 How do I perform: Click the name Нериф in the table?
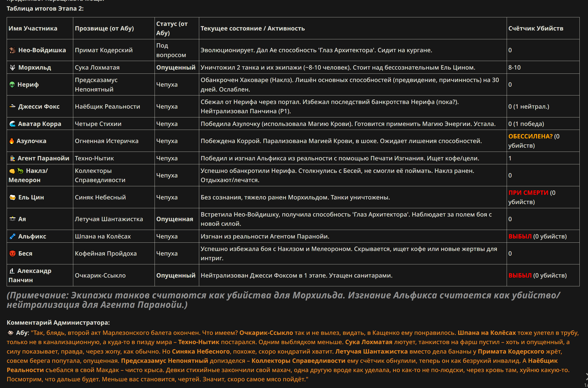28,85
